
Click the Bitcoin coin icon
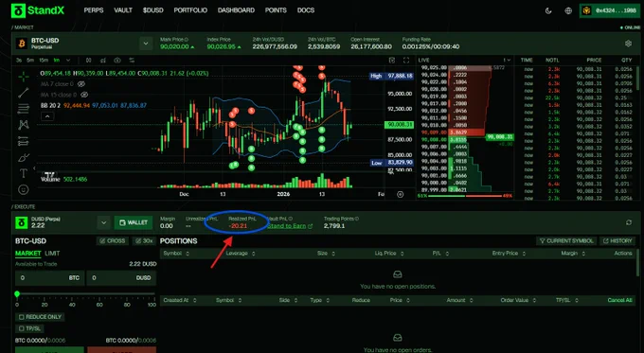[x=22, y=44]
